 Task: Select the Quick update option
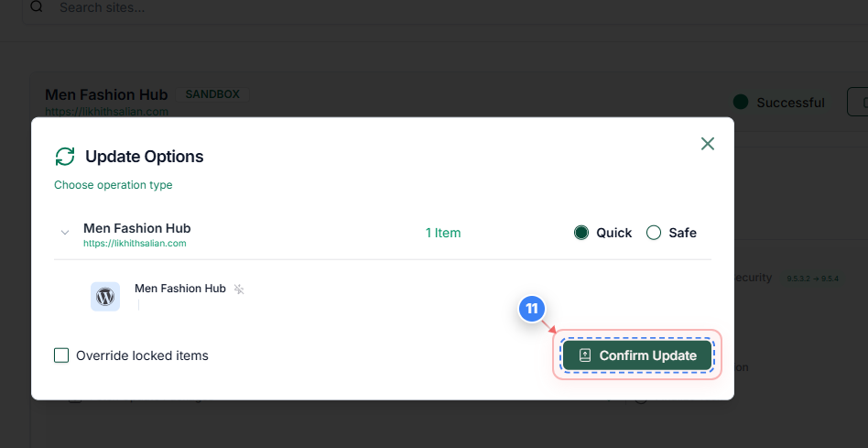coord(581,233)
